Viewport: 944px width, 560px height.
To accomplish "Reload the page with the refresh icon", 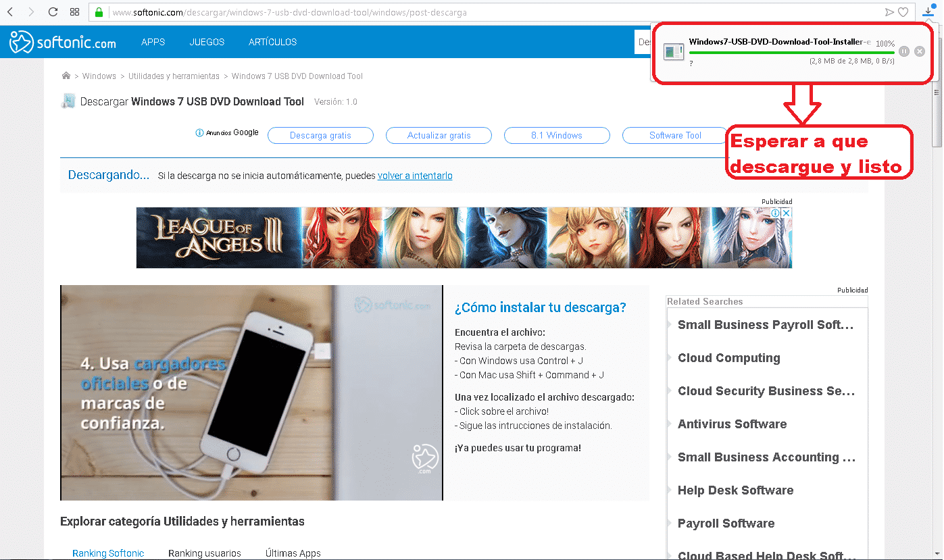I will tap(53, 12).
